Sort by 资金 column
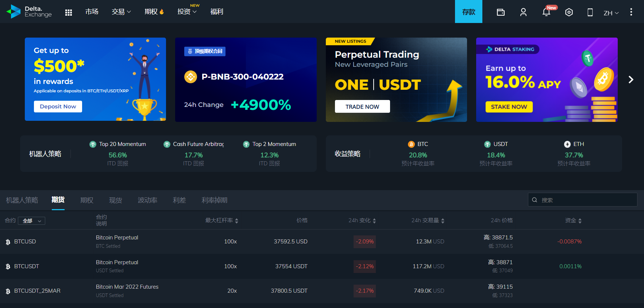Screen dimensions: 644x308 click(574, 220)
